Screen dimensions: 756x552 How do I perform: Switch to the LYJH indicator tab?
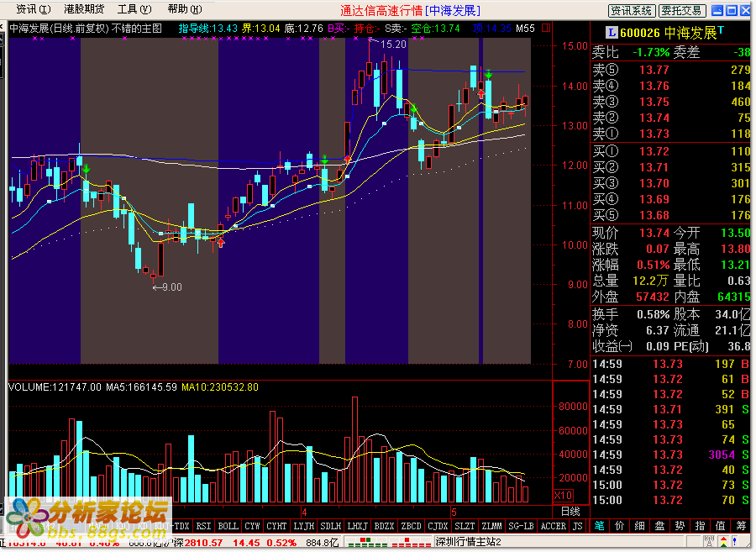[x=304, y=526]
